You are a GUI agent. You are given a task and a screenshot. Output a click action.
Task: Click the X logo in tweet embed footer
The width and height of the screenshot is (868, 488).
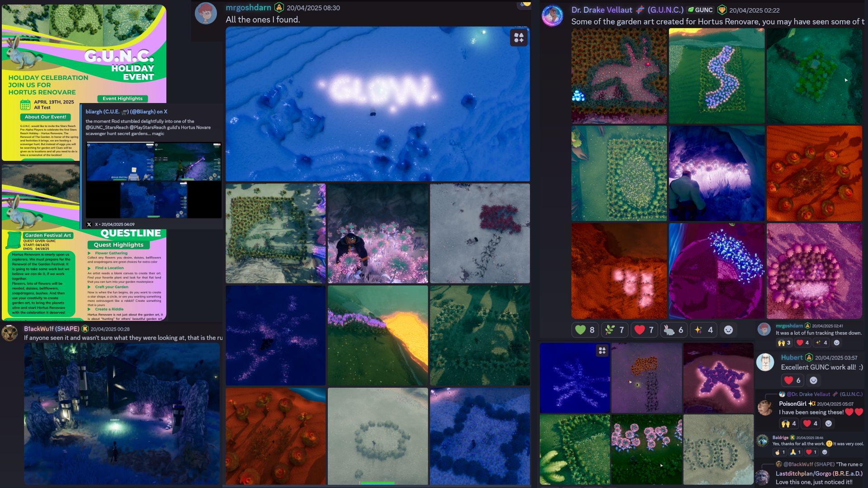[89, 224]
